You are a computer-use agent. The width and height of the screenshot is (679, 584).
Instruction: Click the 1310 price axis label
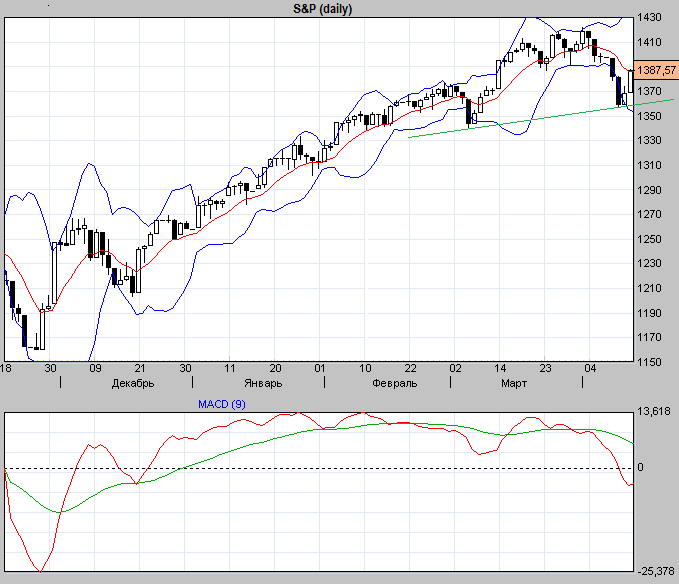pos(649,165)
